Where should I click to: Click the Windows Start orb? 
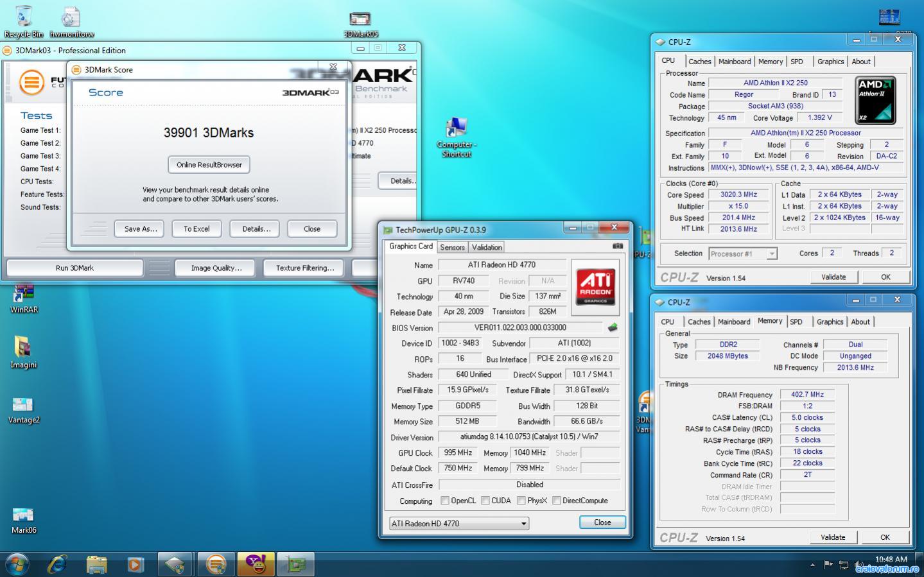click(17, 564)
